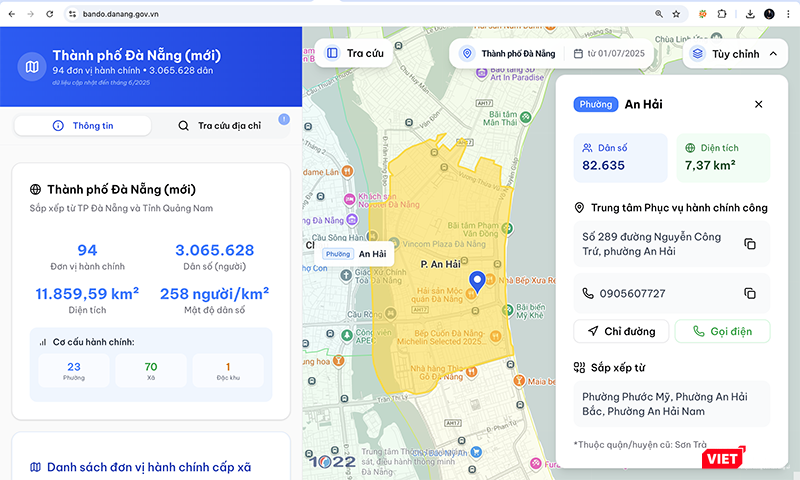Open the browser extensions puzzle icon
The width and height of the screenshot is (800, 480).
[x=722, y=14]
